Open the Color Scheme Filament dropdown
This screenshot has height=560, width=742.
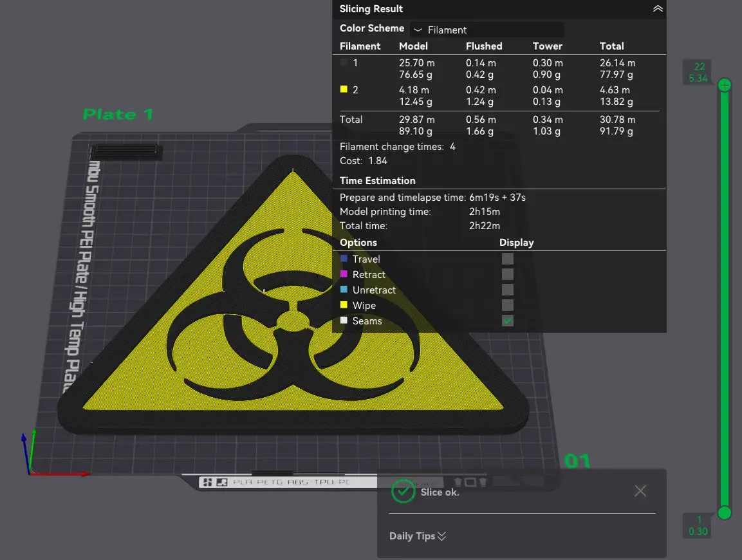(487, 30)
